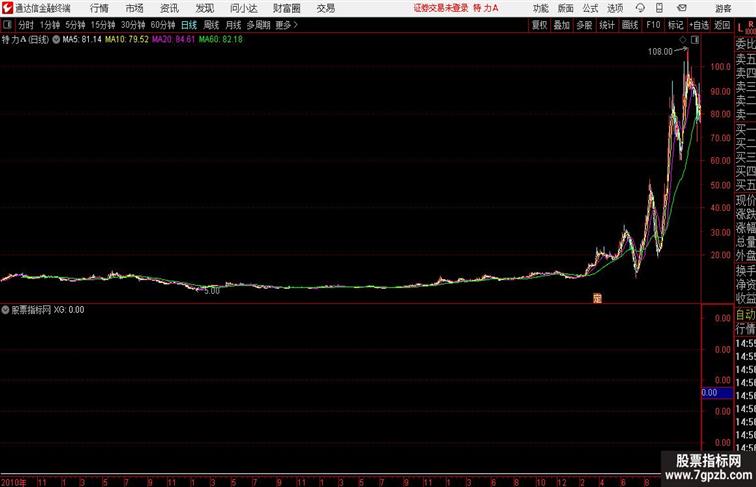Click the 叠加 toolbar button
The width and height of the screenshot is (756, 487).
[562, 25]
